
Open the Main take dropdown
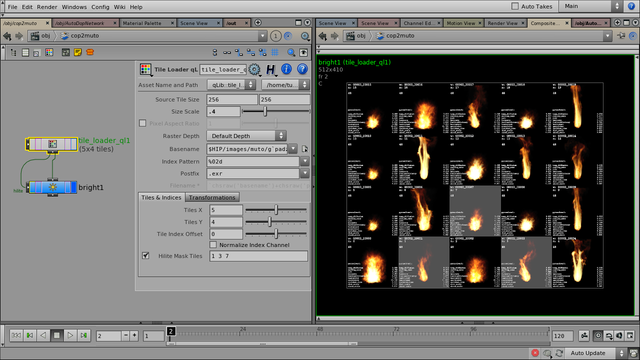591,6
